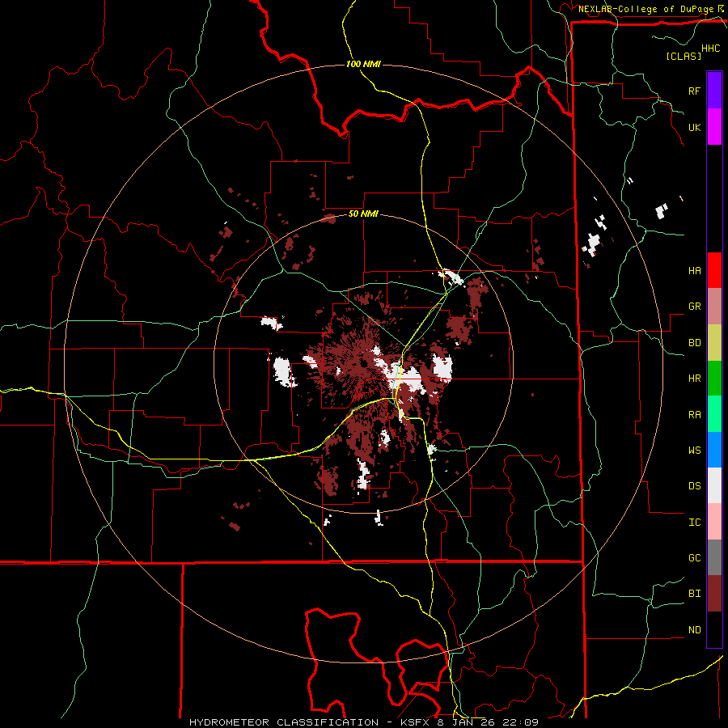The image size is (728, 728).
Task: Click the Hydrometeor Classification KSFX caption
Action: tap(364, 722)
